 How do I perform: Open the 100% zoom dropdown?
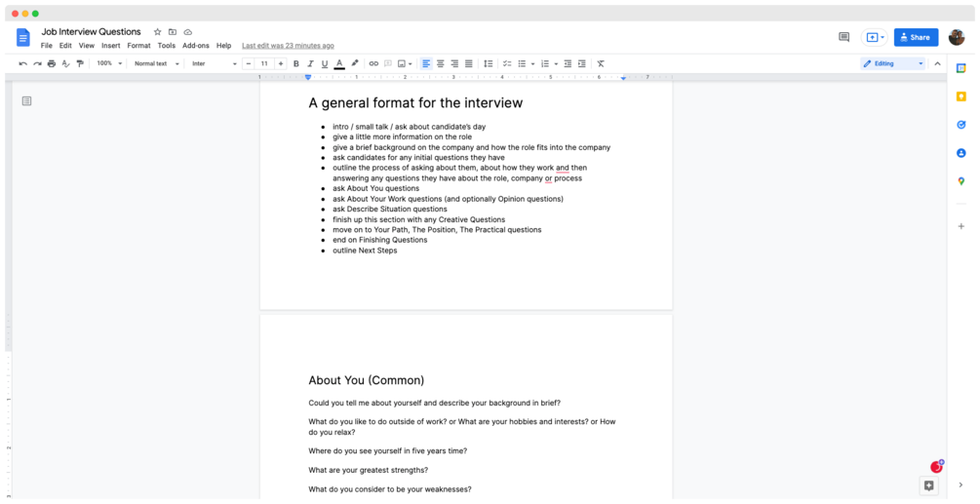pyautogui.click(x=109, y=63)
